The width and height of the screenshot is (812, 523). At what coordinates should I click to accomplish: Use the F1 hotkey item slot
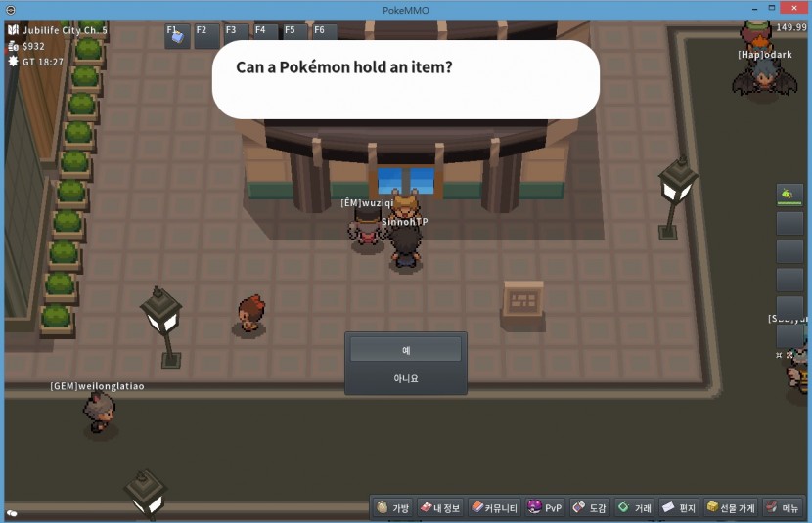177,36
